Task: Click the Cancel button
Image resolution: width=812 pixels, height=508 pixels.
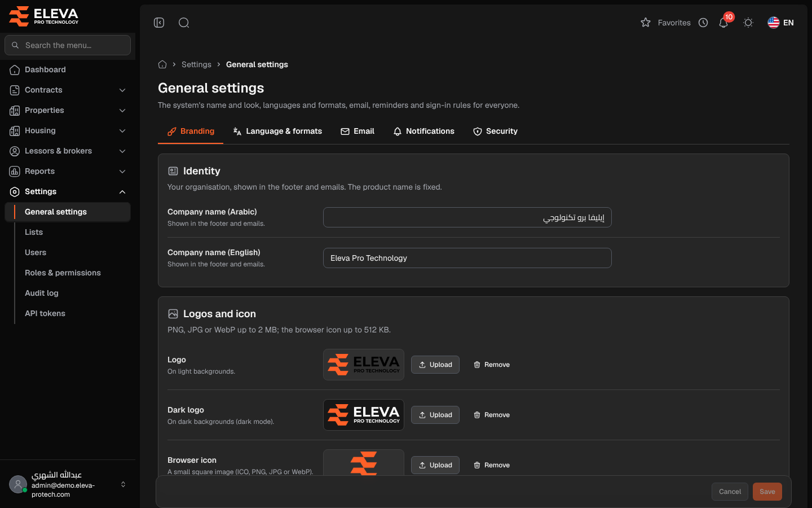Action: click(730, 492)
